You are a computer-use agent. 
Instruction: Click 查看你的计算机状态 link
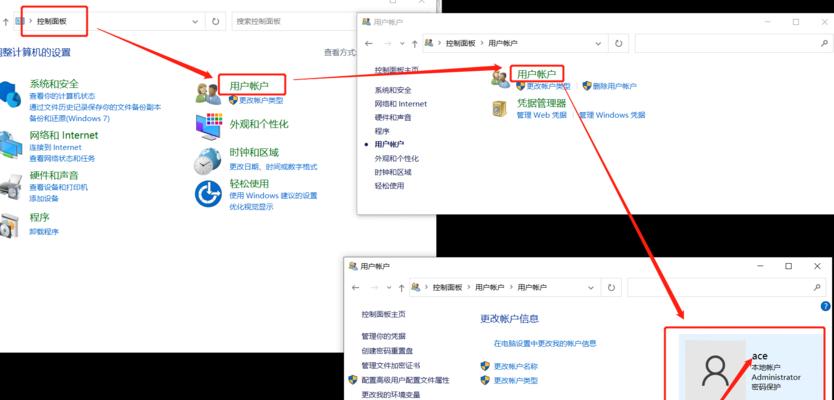(x=62, y=96)
